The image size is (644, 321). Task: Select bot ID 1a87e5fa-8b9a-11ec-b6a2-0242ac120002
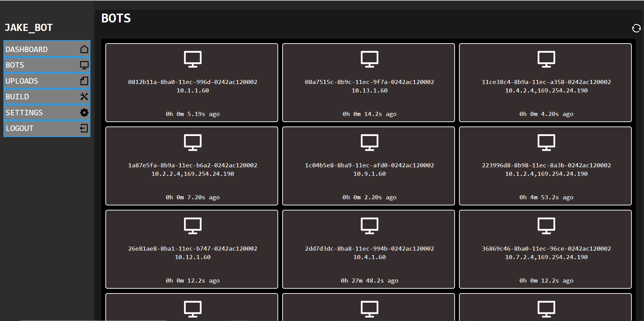193,165
